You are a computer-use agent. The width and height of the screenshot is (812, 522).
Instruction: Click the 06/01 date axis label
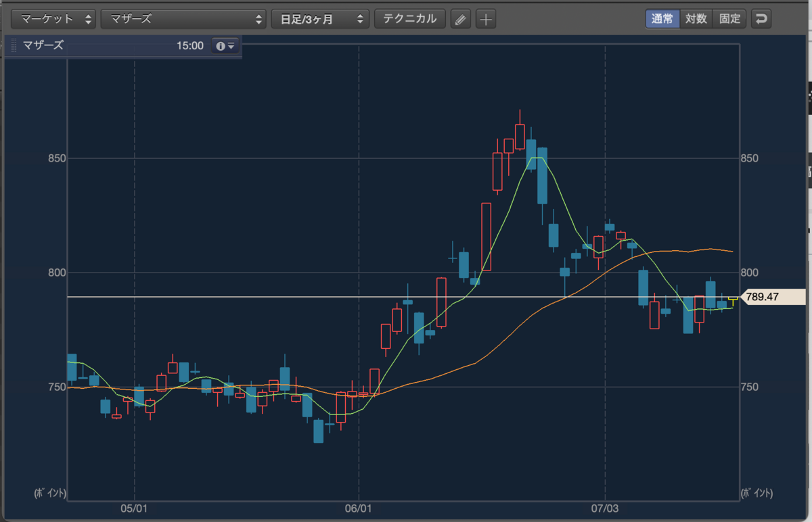tap(359, 507)
